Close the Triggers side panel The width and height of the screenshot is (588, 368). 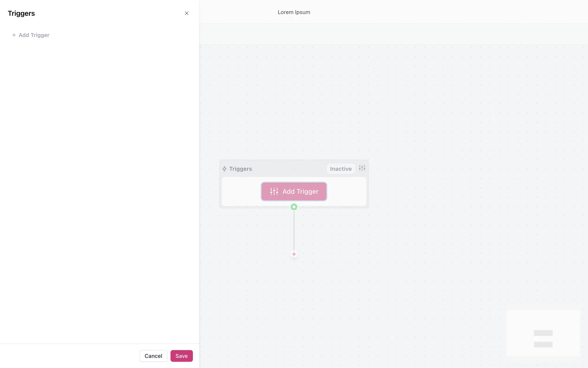point(187,13)
